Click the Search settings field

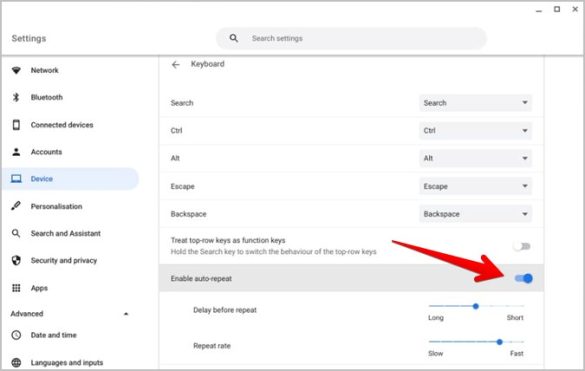coord(351,38)
